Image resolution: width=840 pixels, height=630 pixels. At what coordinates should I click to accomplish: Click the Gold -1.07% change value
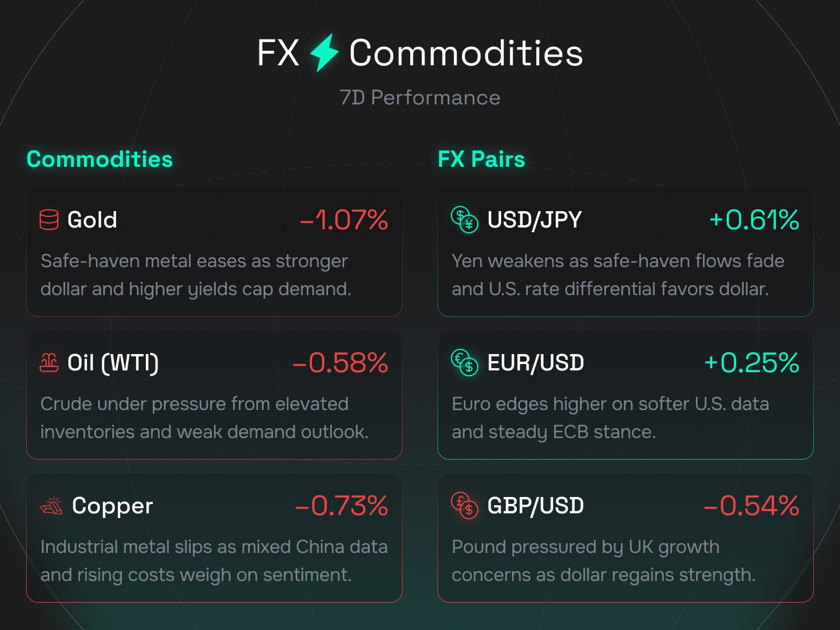pyautogui.click(x=344, y=220)
